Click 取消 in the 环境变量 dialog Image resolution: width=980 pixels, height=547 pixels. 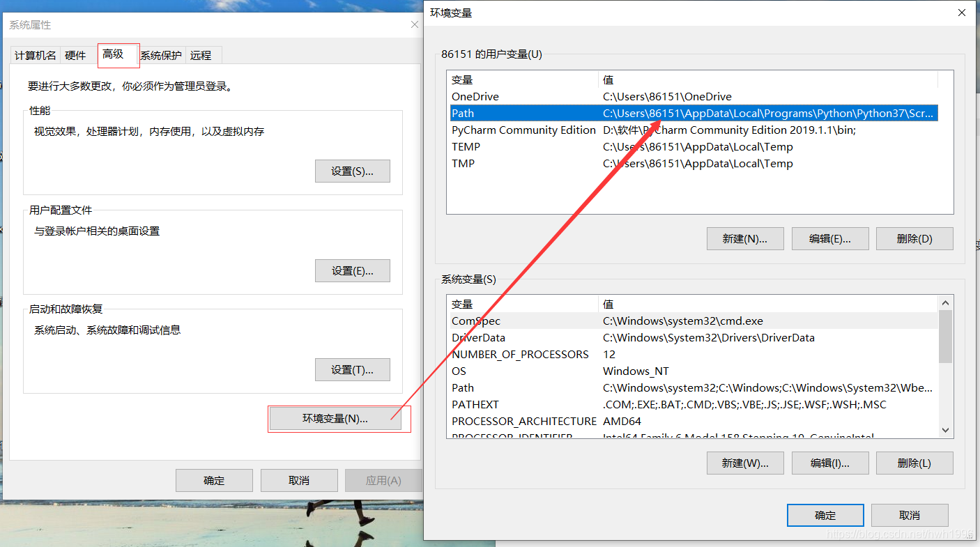(910, 516)
